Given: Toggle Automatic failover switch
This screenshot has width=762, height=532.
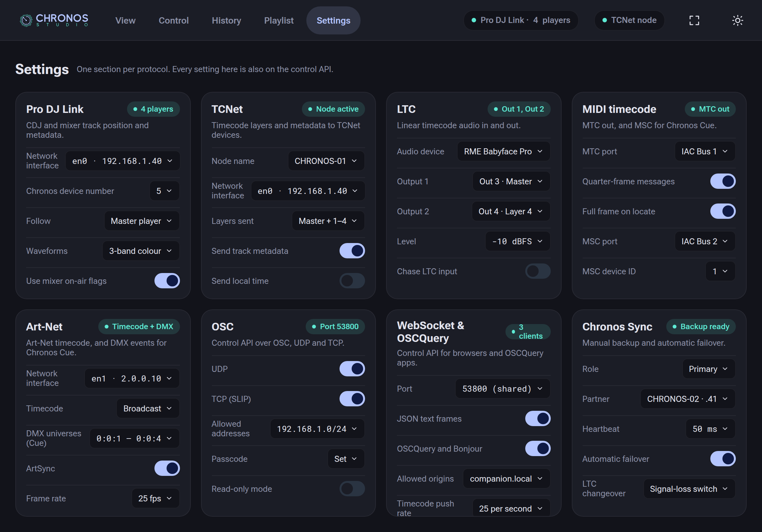Looking at the screenshot, I should pos(723,459).
